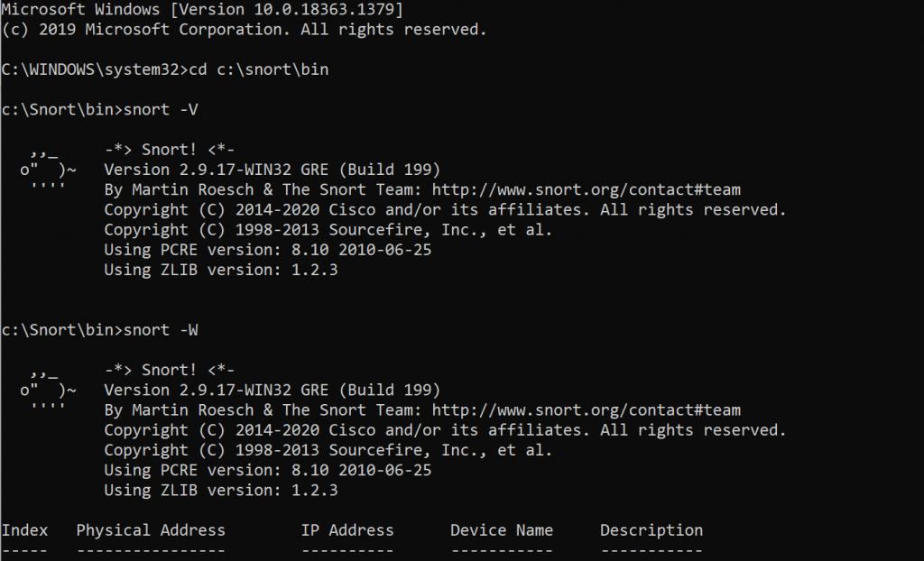924x561 pixels.
Task: Click the Cisco copyright line in second banner
Action: (x=445, y=430)
